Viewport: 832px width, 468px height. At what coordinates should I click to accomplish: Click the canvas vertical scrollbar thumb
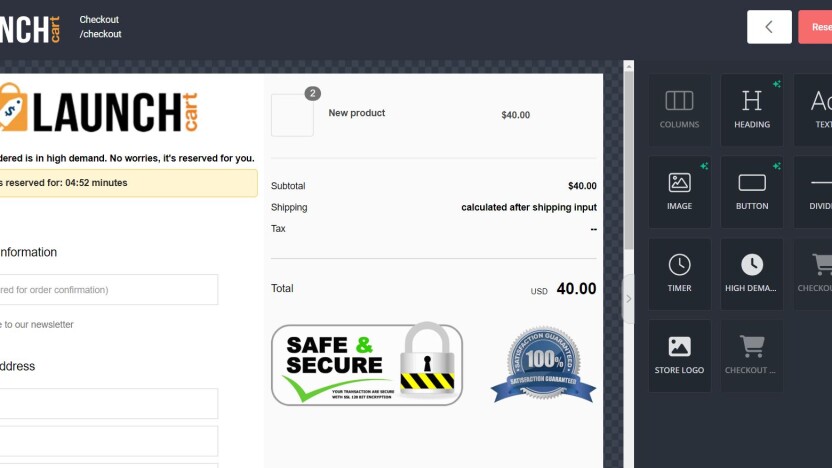tap(629, 159)
